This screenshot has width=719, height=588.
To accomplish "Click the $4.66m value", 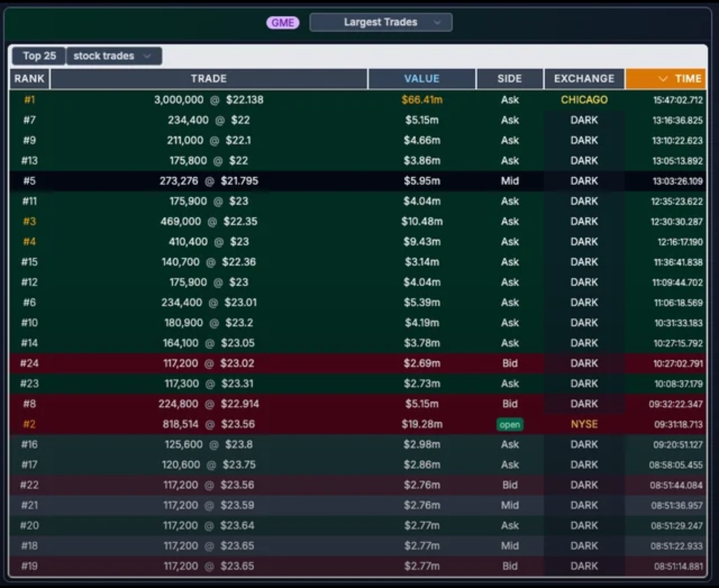I will [x=422, y=140].
